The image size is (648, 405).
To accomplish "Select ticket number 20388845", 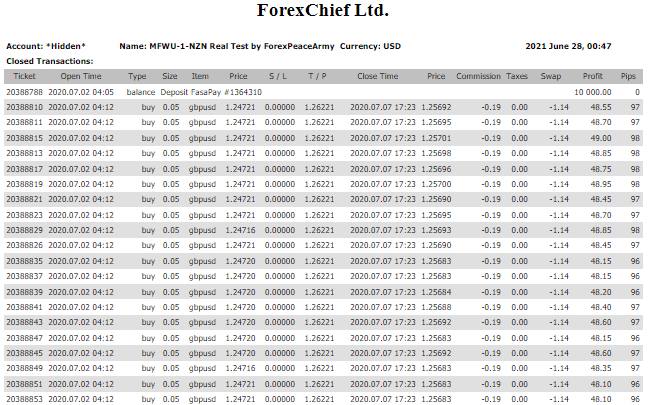I will 24,353.
